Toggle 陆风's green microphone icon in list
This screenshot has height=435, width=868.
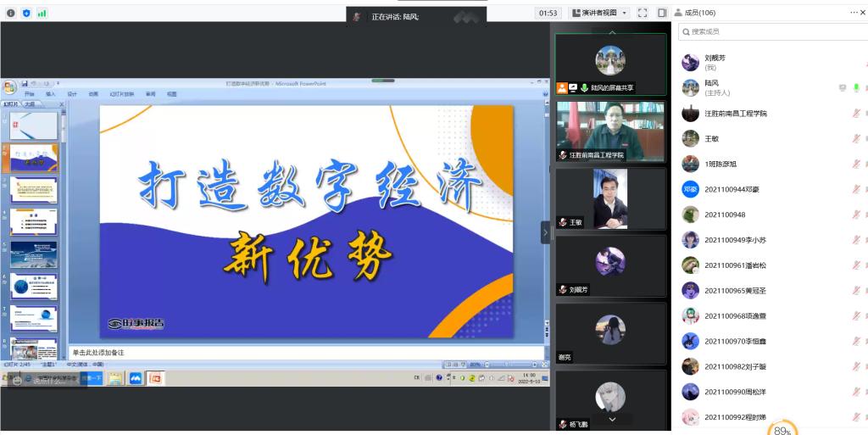tap(856, 87)
